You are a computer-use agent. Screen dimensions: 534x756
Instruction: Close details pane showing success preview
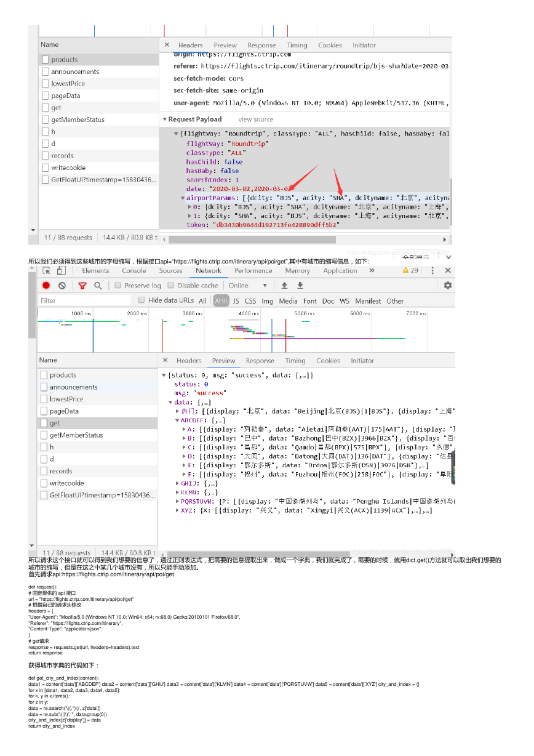pyautogui.click(x=165, y=361)
